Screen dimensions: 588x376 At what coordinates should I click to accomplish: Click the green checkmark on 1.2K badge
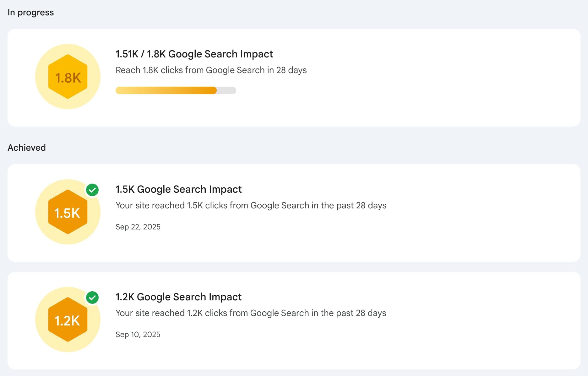coord(92,298)
